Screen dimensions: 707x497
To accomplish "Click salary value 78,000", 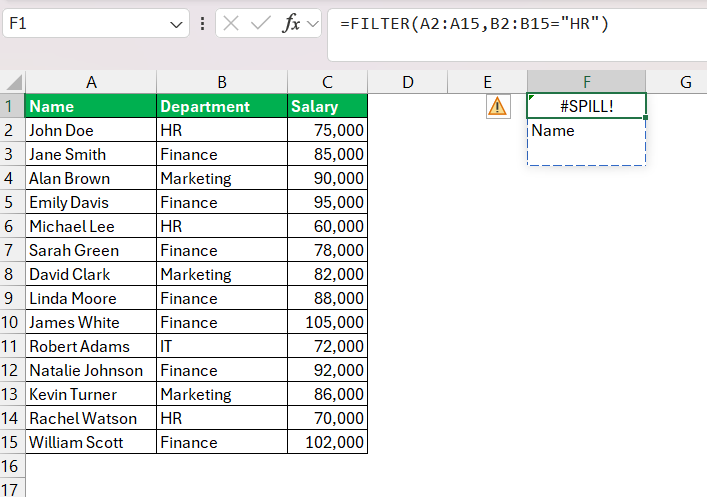I will click(327, 250).
